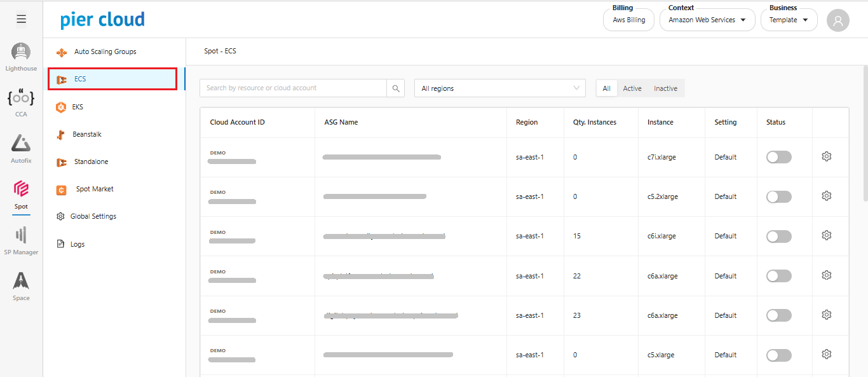
Task: Open the hamburger menu icon
Action: pos(21,19)
